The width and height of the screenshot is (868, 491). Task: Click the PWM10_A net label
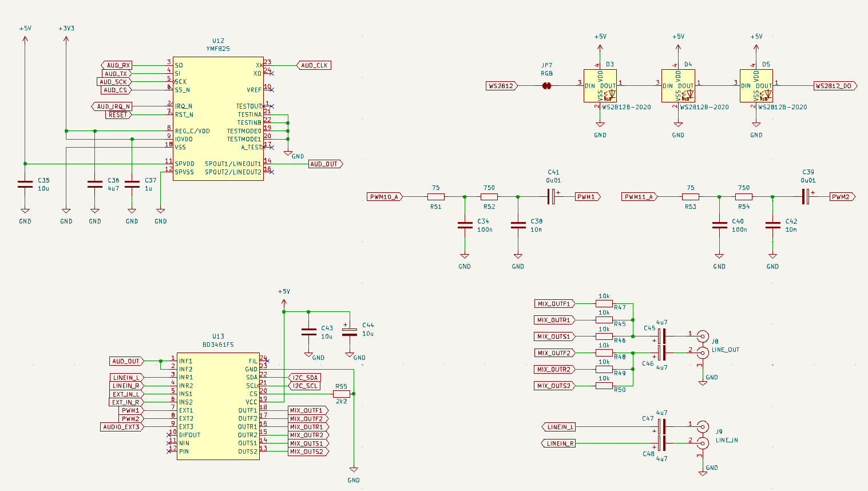tap(385, 197)
